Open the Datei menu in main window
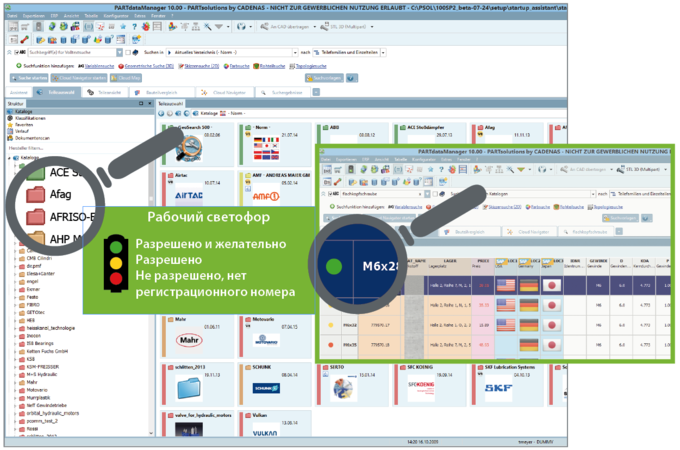The height and width of the screenshot is (450, 680). pyautogui.click(x=12, y=16)
